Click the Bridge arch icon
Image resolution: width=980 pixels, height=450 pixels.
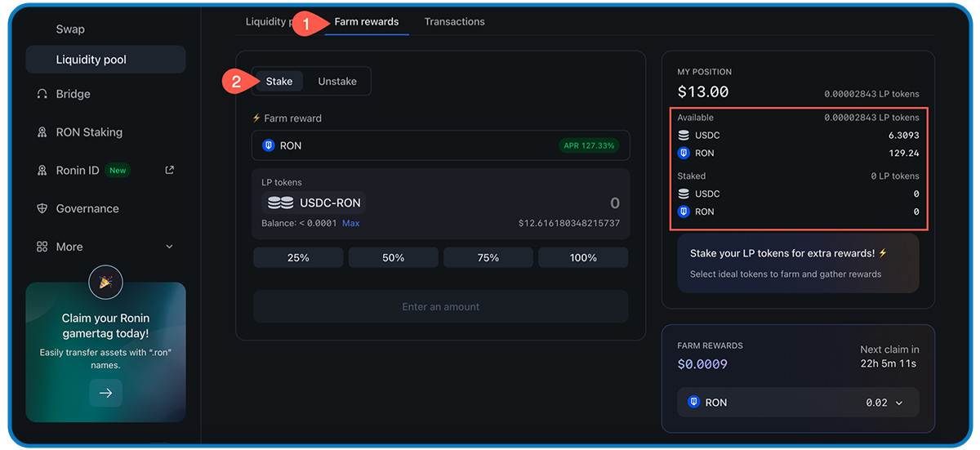[x=42, y=94]
